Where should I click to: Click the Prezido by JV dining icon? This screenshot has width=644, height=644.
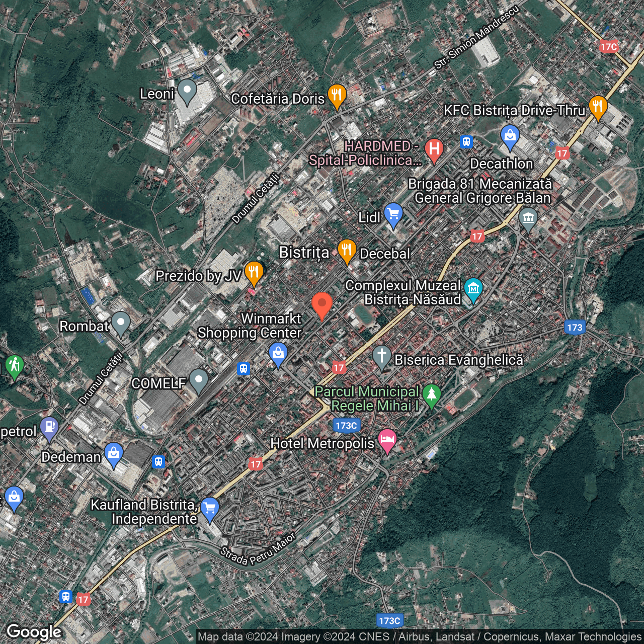(254, 272)
